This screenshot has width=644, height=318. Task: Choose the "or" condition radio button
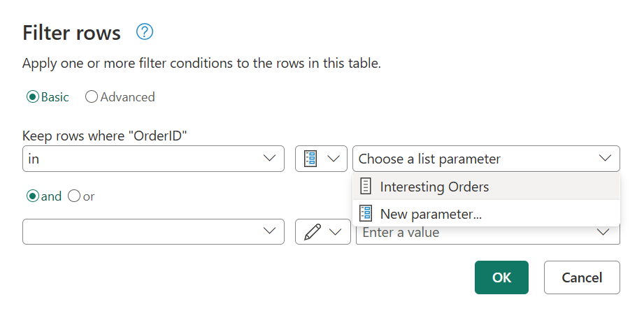pos(74,196)
